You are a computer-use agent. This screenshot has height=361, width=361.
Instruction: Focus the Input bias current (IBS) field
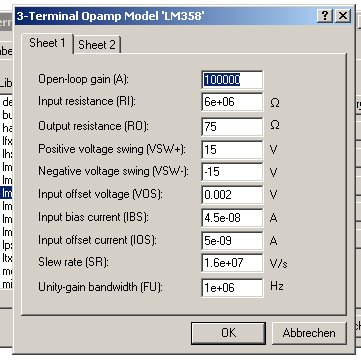pos(232,218)
